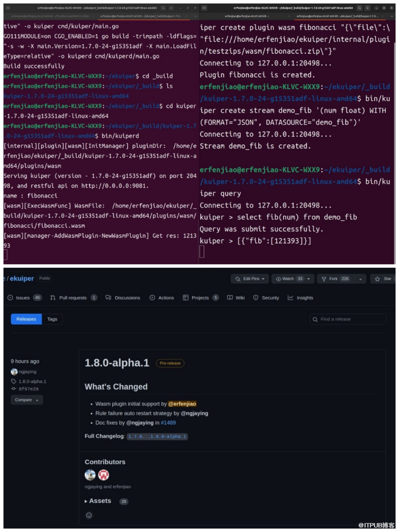The height and width of the screenshot is (532, 399).
Task: Click the 1.8.0-alpha.1 tag in sidebar
Action: [32, 381]
